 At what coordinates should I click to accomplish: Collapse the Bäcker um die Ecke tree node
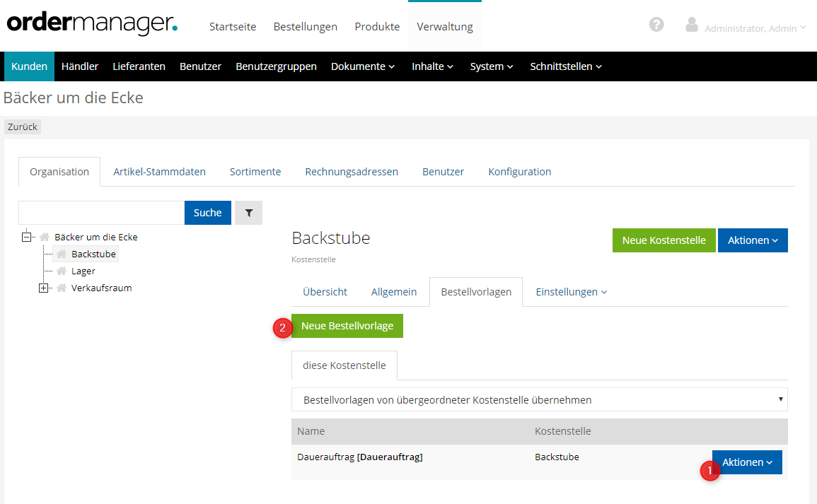[x=27, y=238]
